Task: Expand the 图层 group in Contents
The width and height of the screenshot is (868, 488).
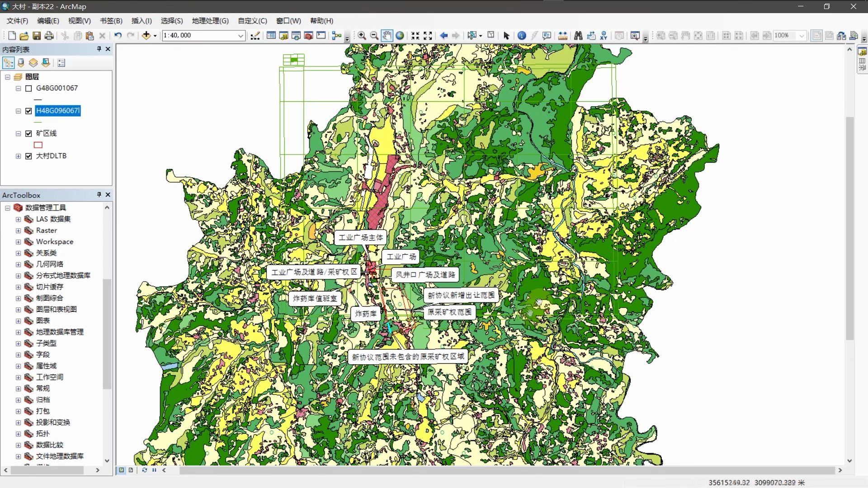Action: coord(7,76)
